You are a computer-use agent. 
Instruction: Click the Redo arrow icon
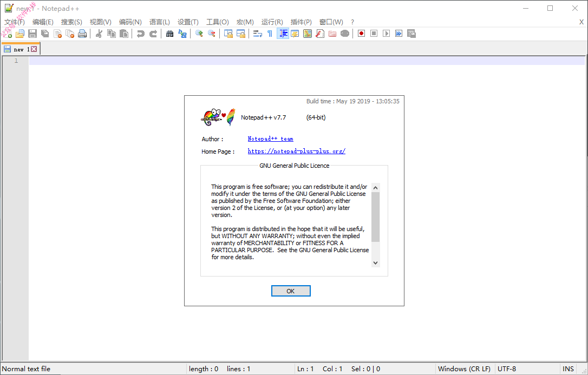(x=153, y=34)
